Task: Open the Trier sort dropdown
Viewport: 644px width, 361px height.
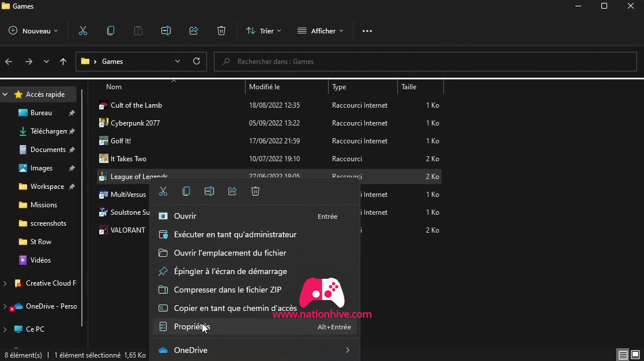Action: click(x=263, y=31)
